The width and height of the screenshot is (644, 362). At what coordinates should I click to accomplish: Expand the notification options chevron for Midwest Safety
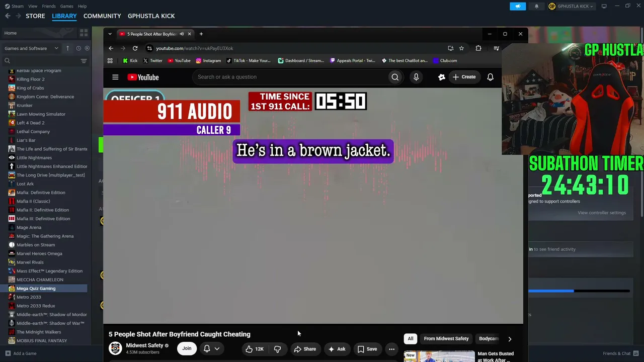pos(217,348)
